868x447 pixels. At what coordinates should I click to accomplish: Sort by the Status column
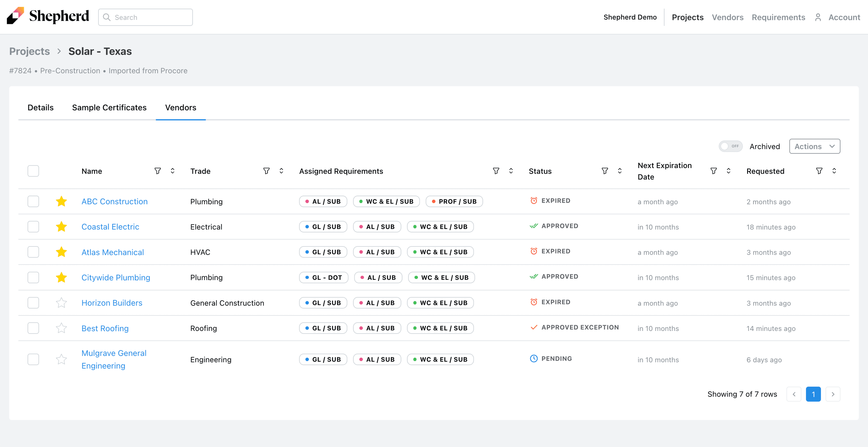coord(620,171)
